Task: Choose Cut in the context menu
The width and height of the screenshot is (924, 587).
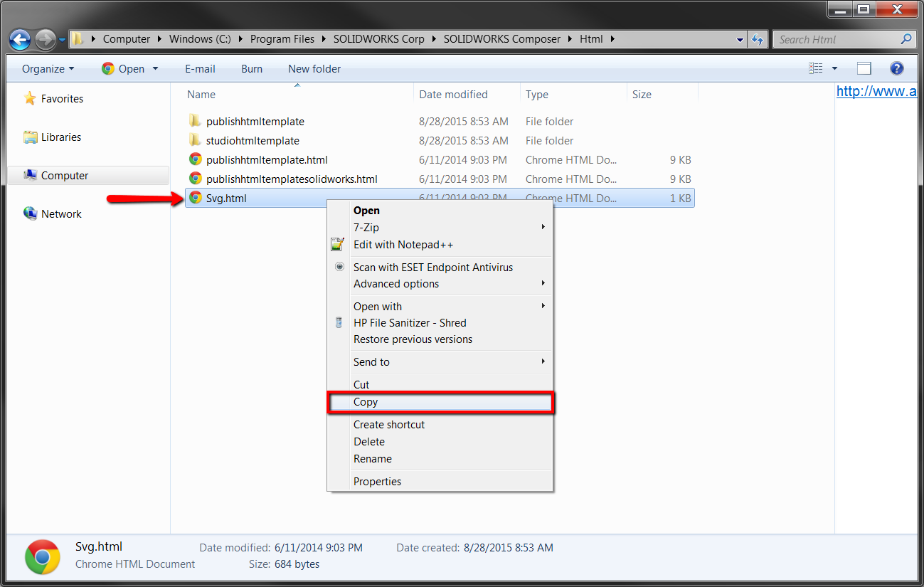Action: click(440, 385)
